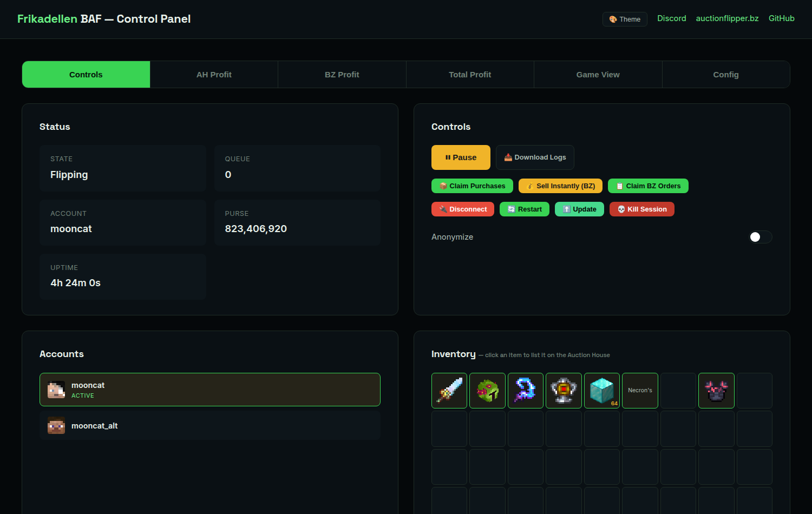The width and height of the screenshot is (812, 514).
Task: Download the logs
Action: point(535,157)
